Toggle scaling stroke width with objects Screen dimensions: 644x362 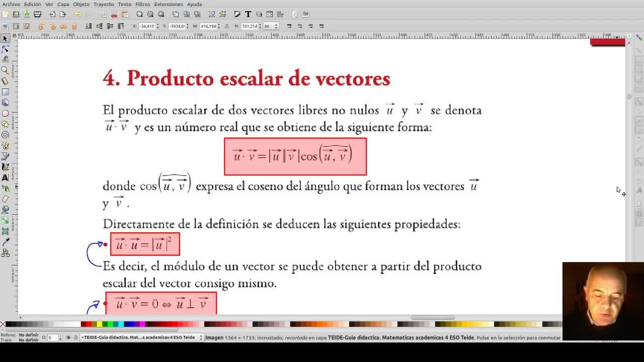tap(289, 26)
